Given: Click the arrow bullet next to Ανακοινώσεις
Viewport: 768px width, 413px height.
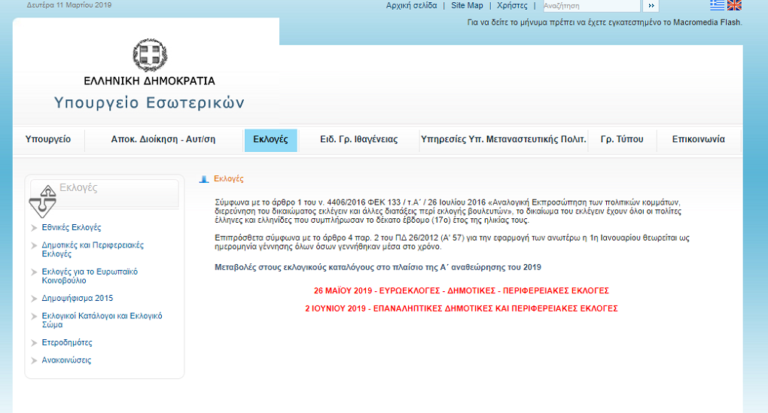Looking at the screenshot, I should click(x=34, y=361).
